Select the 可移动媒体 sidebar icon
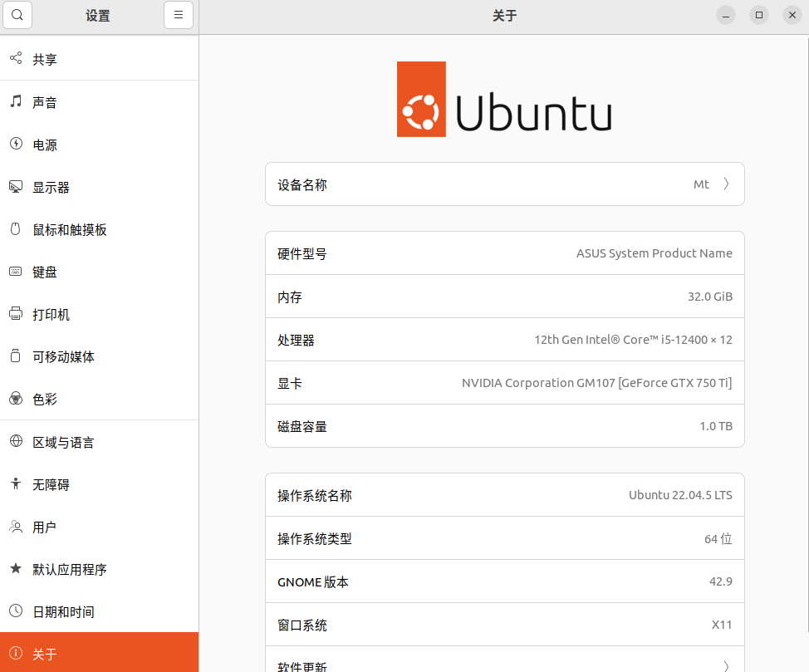The width and height of the screenshot is (809, 672). tap(17, 356)
